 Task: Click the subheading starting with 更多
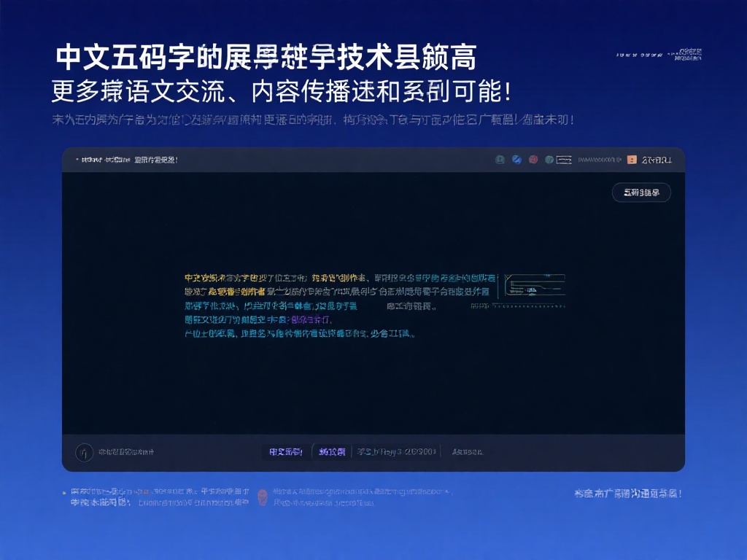click(x=281, y=91)
